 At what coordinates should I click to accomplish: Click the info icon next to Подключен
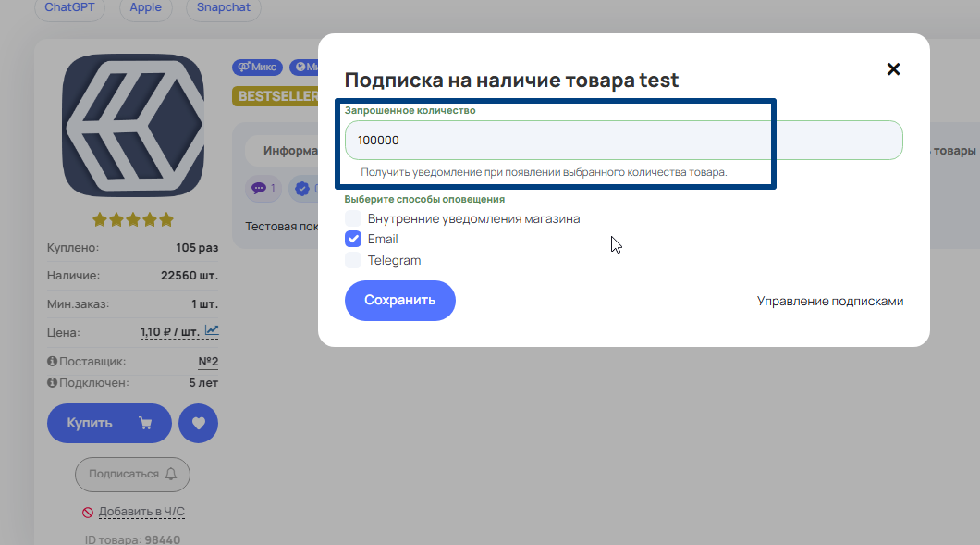point(53,381)
